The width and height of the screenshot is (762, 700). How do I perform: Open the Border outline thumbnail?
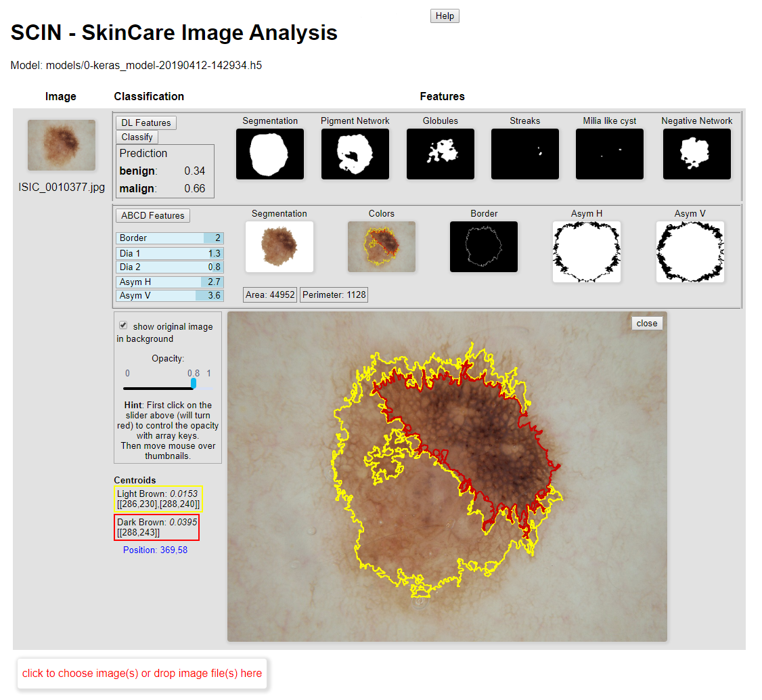click(x=484, y=247)
